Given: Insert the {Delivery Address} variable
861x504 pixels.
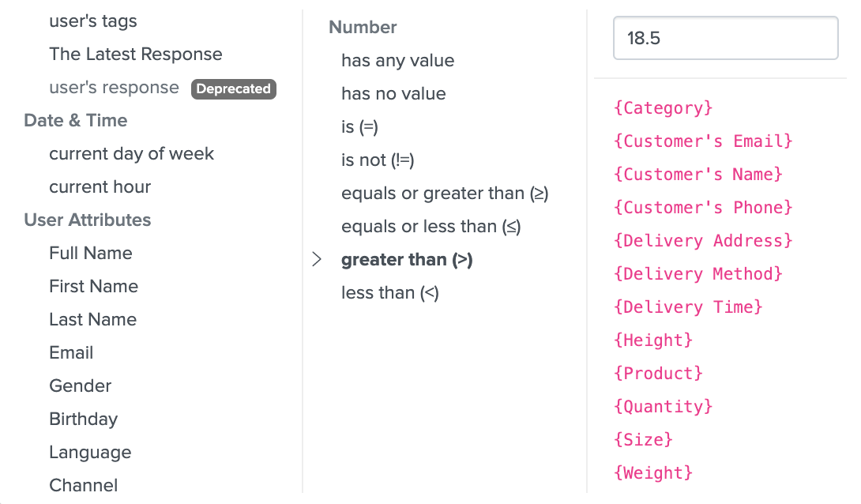Looking at the screenshot, I should [702, 241].
